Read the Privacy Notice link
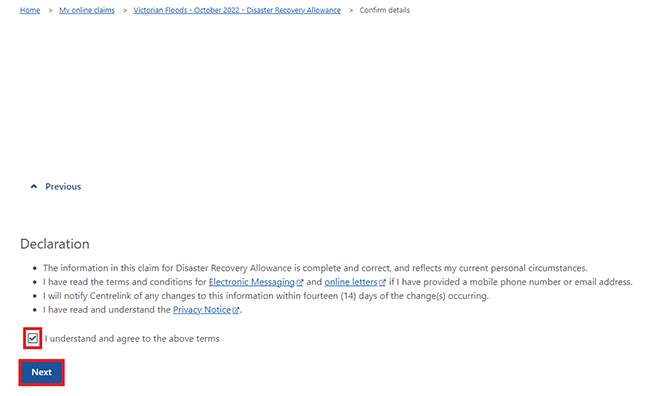 [202, 310]
